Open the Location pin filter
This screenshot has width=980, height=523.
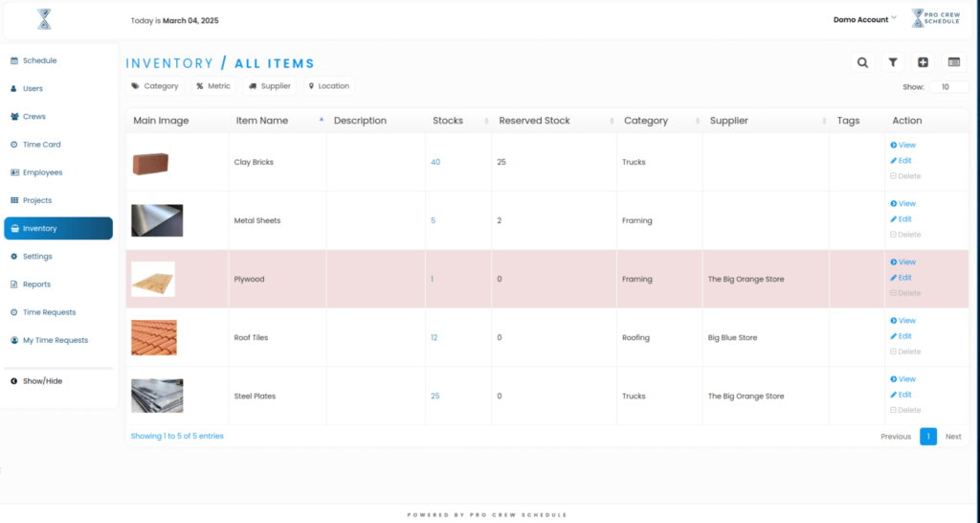coord(328,86)
